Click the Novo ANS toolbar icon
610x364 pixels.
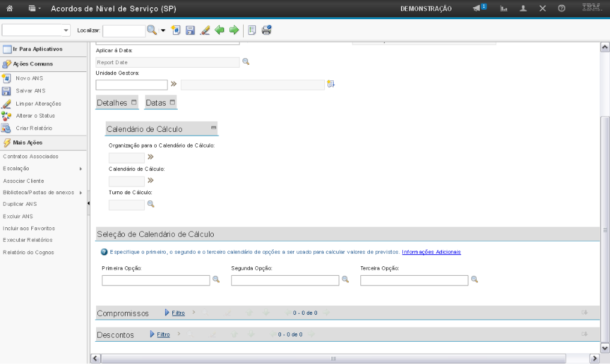(x=176, y=30)
